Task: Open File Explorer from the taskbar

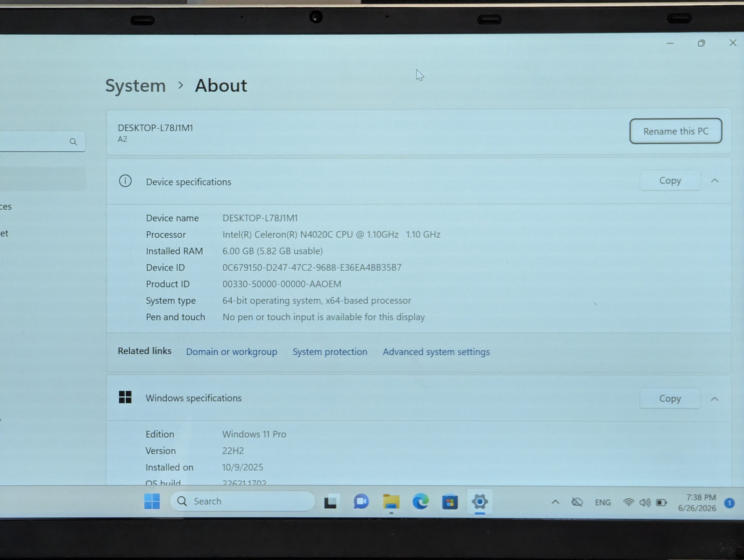Action: click(391, 502)
